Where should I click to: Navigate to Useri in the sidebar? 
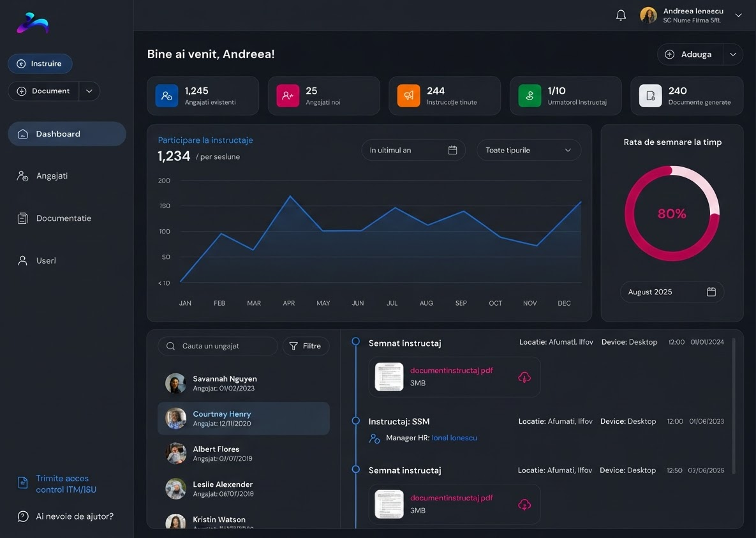pyautogui.click(x=36, y=260)
